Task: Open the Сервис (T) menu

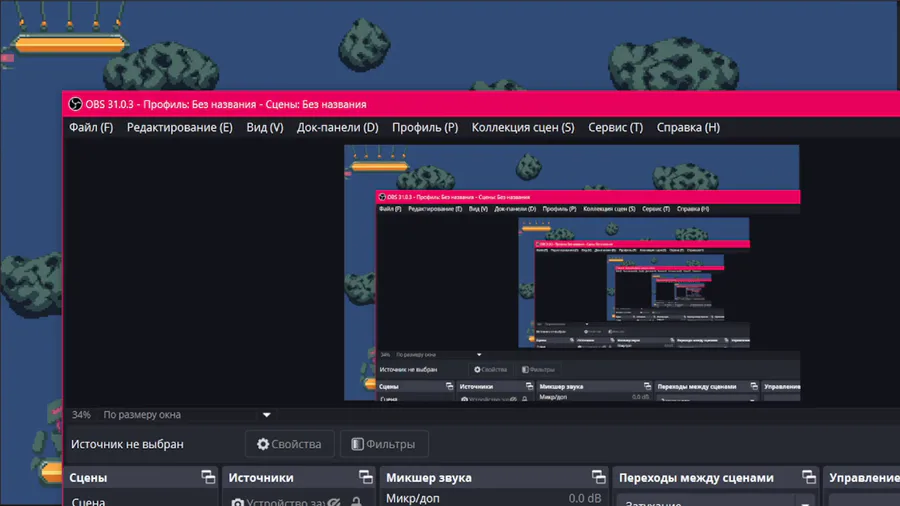Action: (x=615, y=127)
